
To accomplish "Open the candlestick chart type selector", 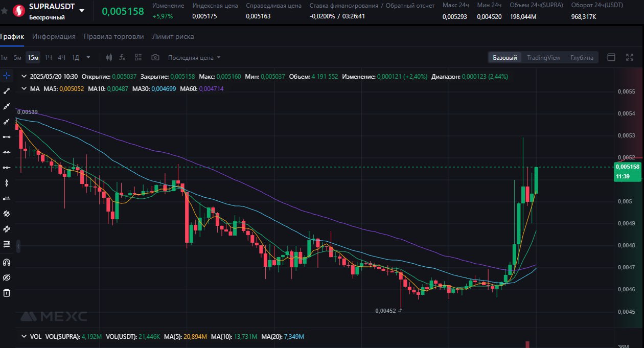I will pyautogui.click(x=109, y=57).
